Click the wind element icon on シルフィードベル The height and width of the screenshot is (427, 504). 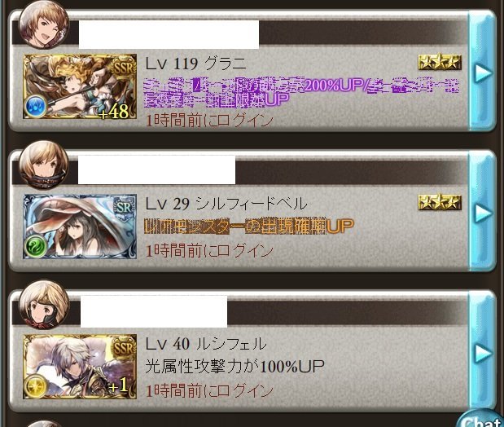35,246
